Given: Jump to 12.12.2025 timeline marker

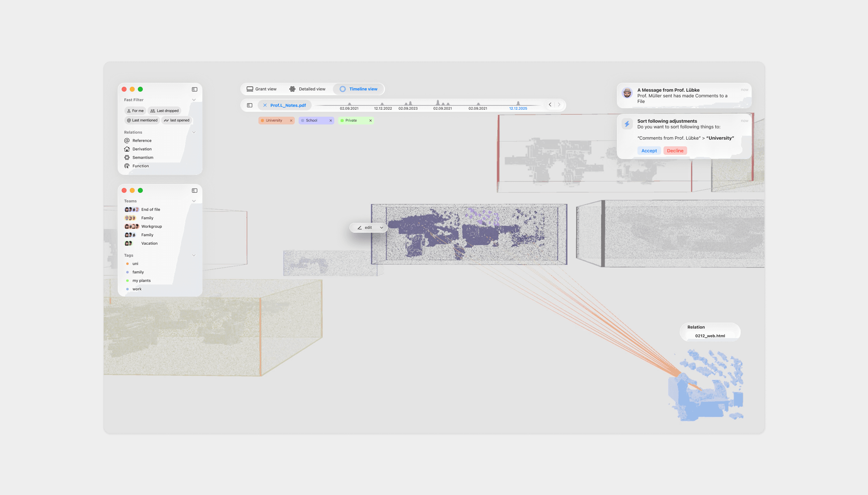Looking at the screenshot, I should [x=518, y=106].
